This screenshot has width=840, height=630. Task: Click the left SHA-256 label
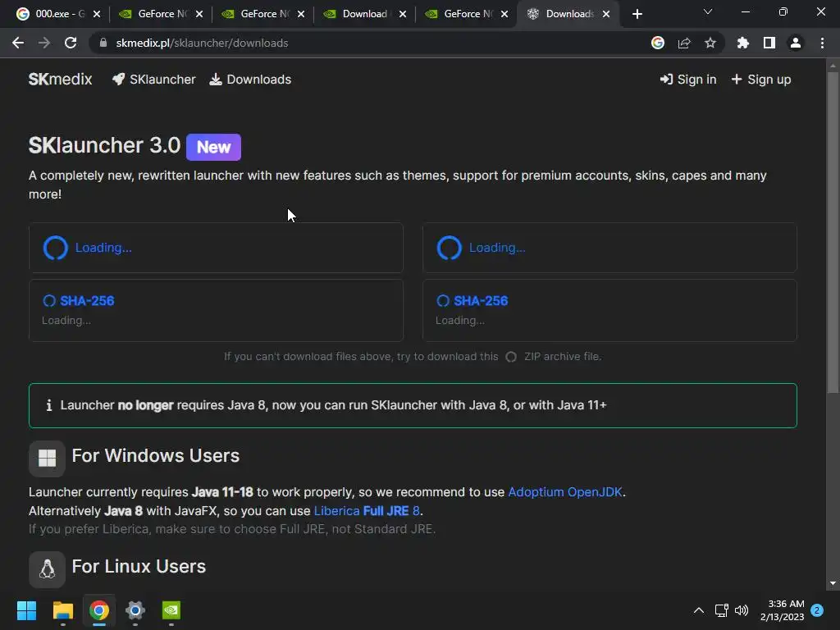87,300
